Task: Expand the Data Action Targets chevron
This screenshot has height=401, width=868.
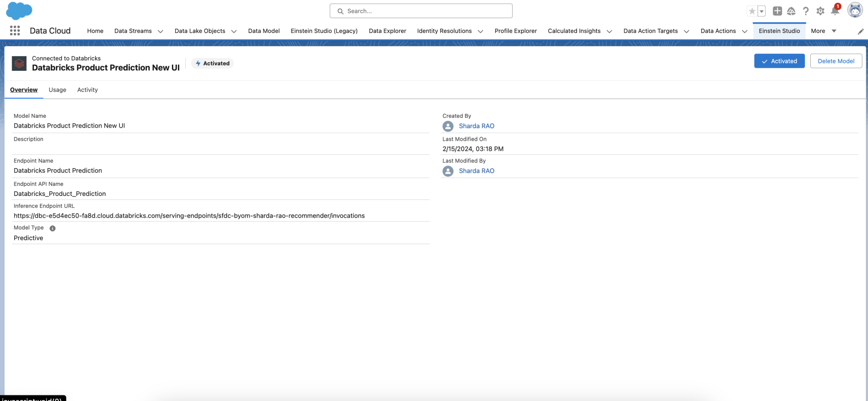Action: coord(687,31)
